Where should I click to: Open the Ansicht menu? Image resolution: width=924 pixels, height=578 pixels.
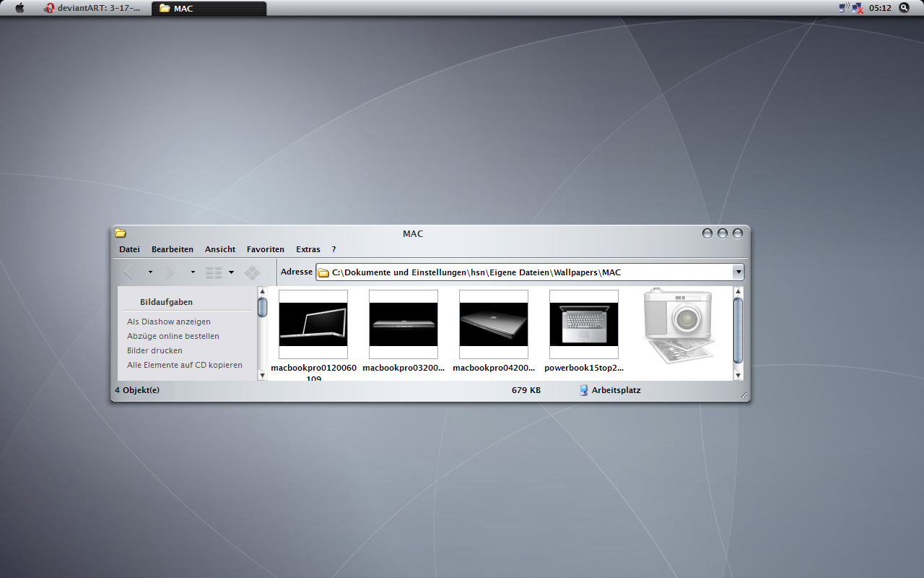click(220, 249)
